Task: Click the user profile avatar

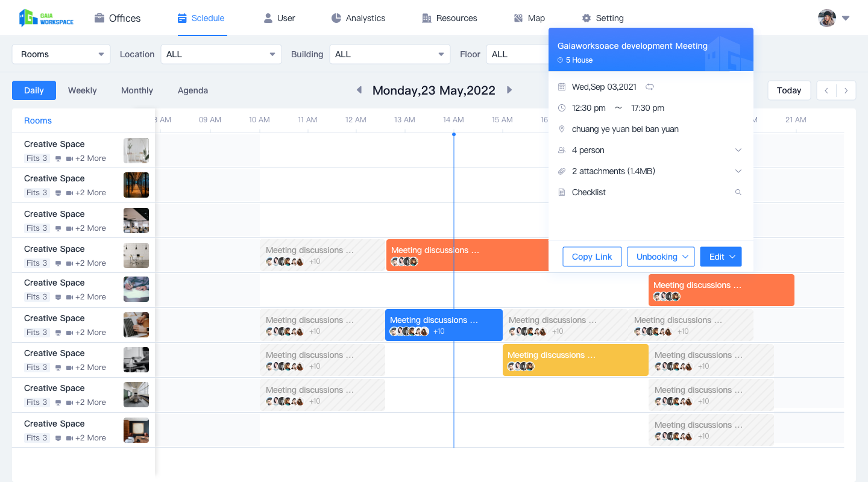Action: tap(827, 18)
